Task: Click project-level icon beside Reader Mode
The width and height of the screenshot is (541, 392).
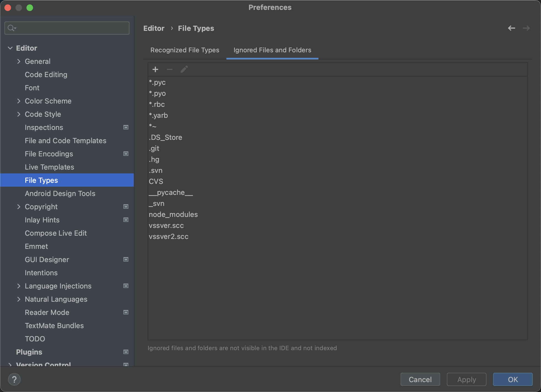Action: click(126, 312)
